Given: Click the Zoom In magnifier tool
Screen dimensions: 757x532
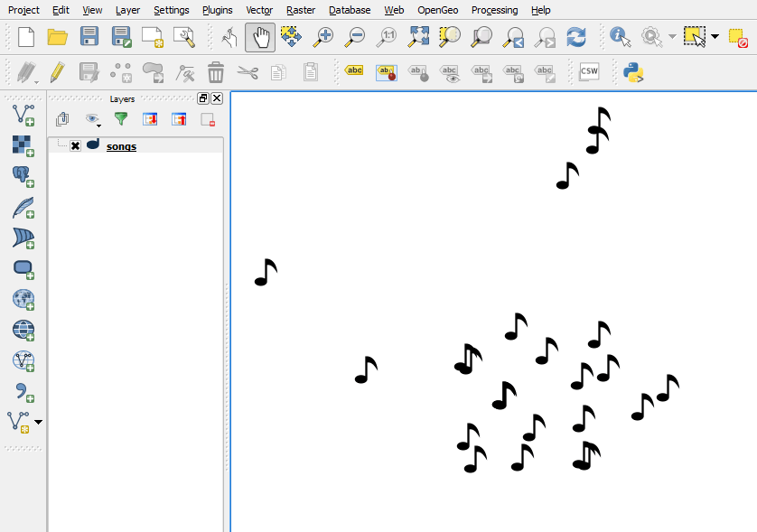Looking at the screenshot, I should 323,37.
